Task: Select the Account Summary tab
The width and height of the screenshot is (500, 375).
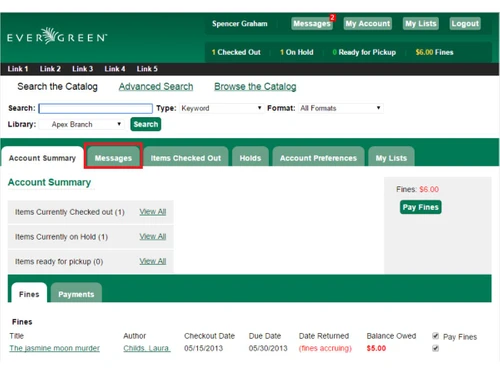Action: click(x=42, y=158)
